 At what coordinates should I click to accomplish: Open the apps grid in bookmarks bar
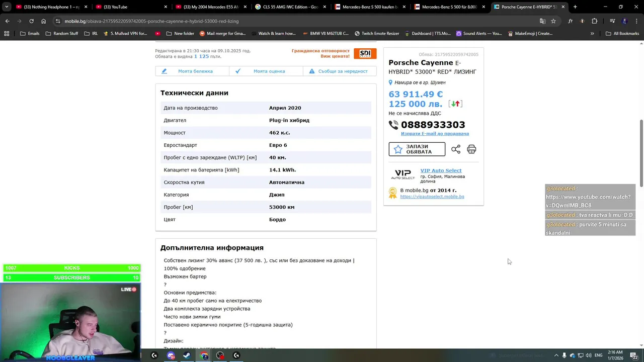click(7, 34)
